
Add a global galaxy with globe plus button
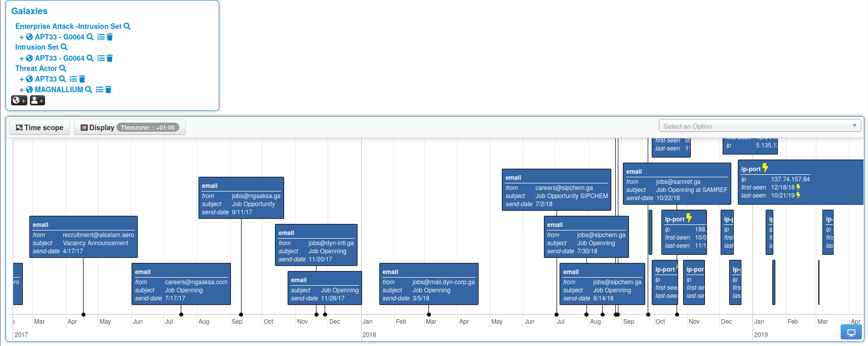point(19,100)
